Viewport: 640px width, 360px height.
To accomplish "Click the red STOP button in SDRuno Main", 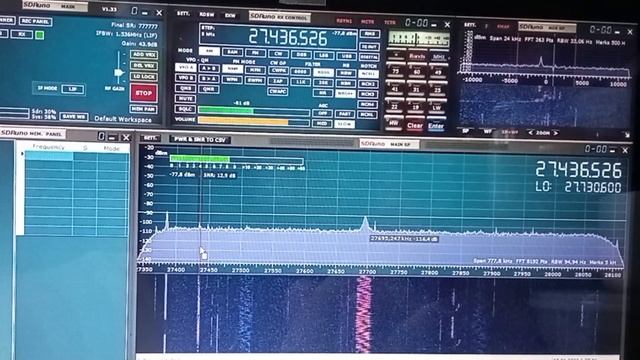I will (143, 93).
